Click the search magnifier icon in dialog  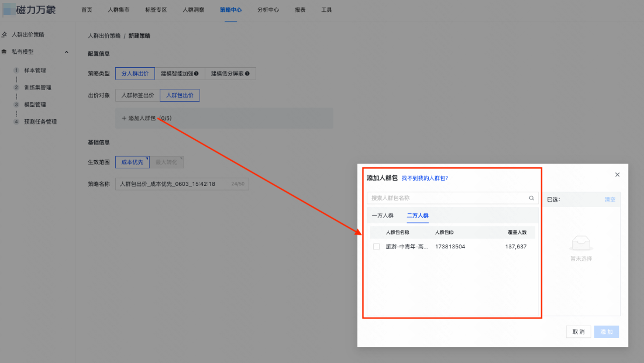click(532, 198)
